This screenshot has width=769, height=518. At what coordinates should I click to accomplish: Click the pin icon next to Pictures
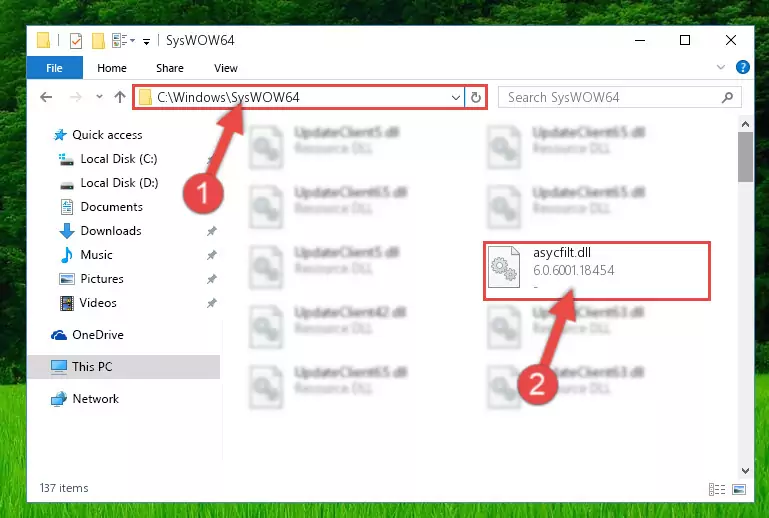(211, 279)
